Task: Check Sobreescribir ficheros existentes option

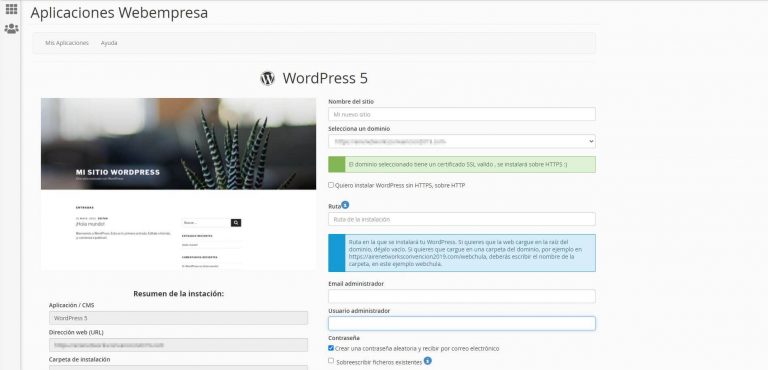Action: point(331,361)
